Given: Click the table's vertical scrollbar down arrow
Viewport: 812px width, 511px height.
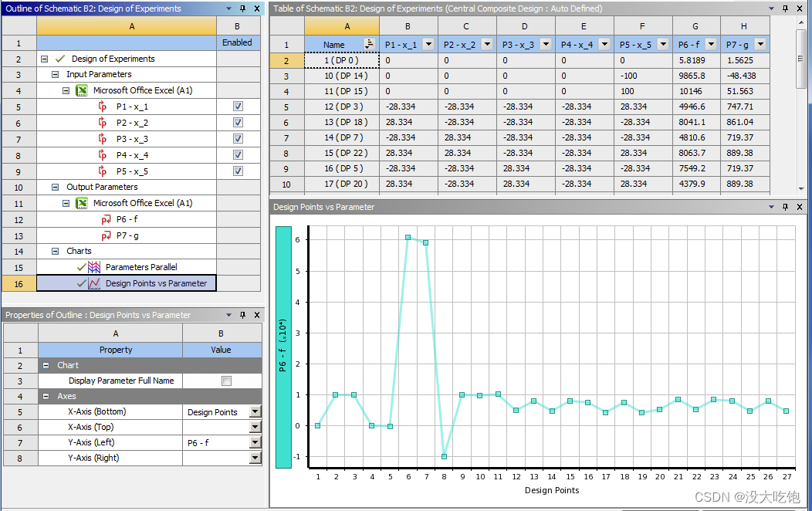Looking at the screenshot, I should [x=802, y=188].
